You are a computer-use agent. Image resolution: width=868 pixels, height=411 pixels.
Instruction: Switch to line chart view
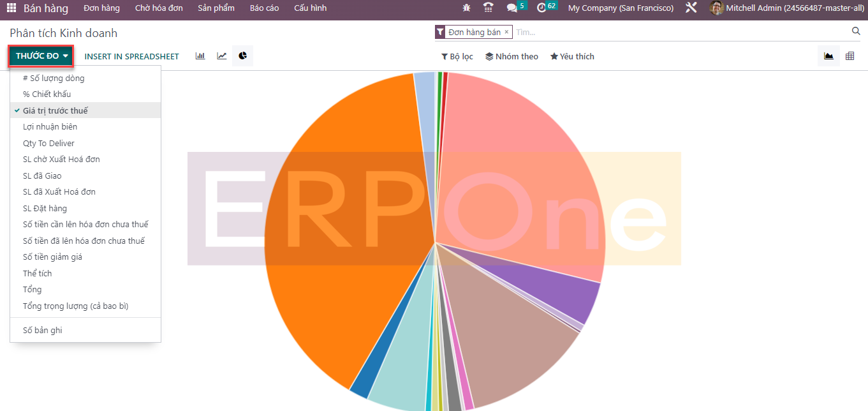click(221, 56)
